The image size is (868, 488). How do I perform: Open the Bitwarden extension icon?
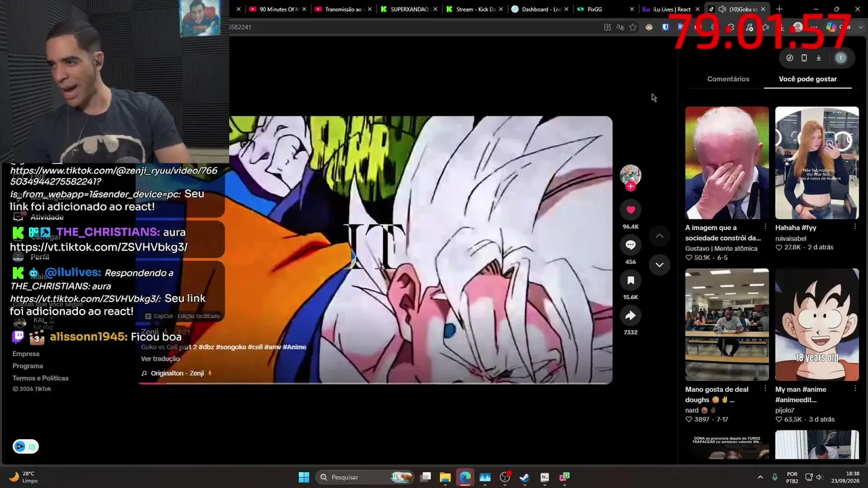point(665,27)
